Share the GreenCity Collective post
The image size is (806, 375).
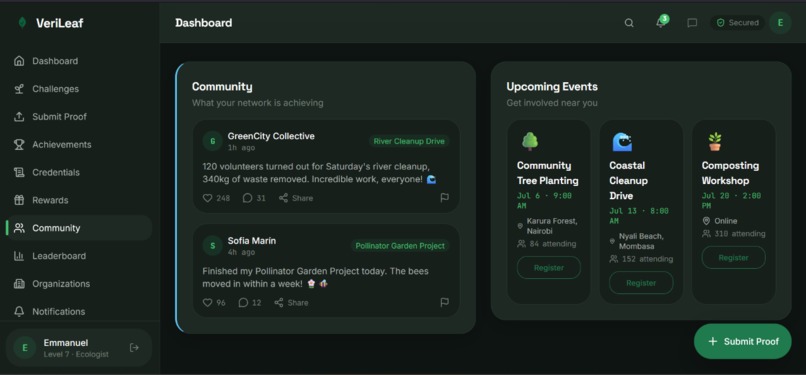(296, 198)
